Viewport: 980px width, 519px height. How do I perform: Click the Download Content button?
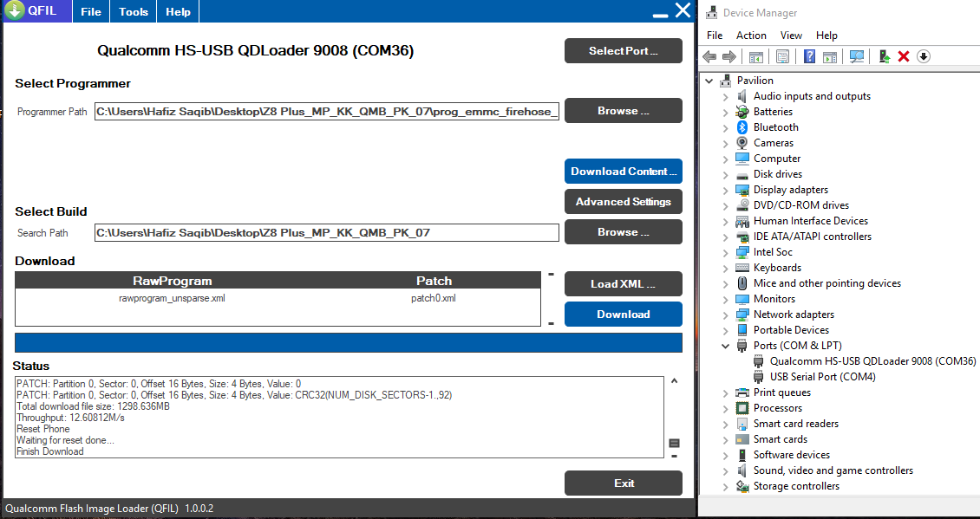pyautogui.click(x=624, y=172)
